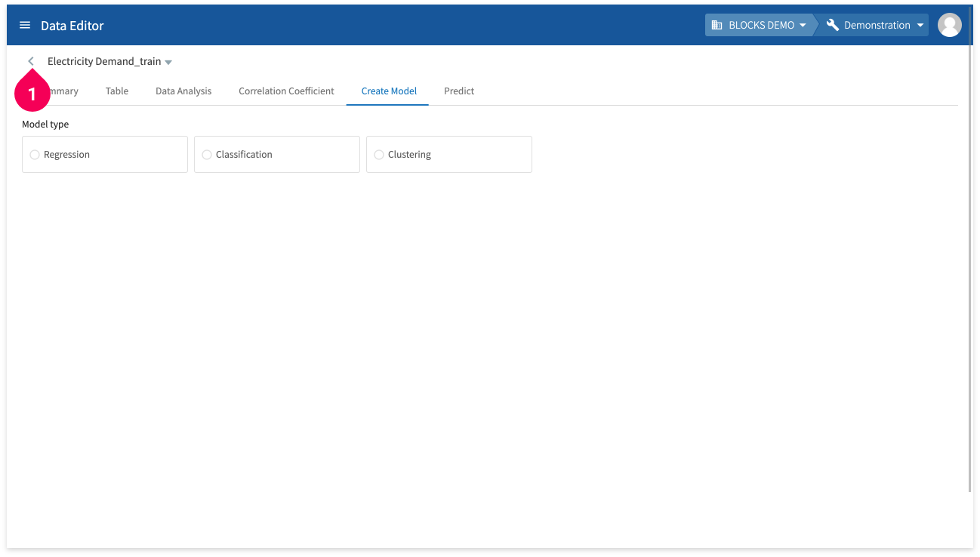Click the vertical scrollbar on the right
The image size is (980, 557).
(x=970, y=249)
